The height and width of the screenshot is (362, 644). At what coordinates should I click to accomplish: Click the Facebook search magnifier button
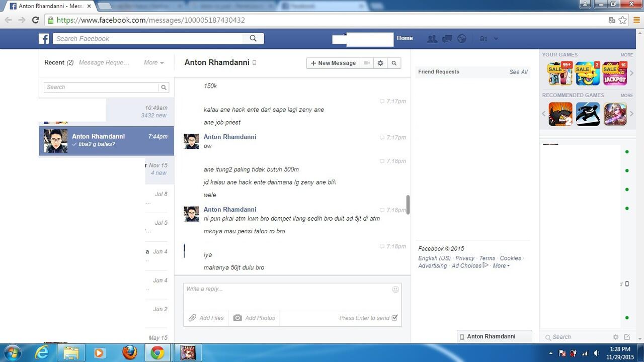tap(253, 39)
